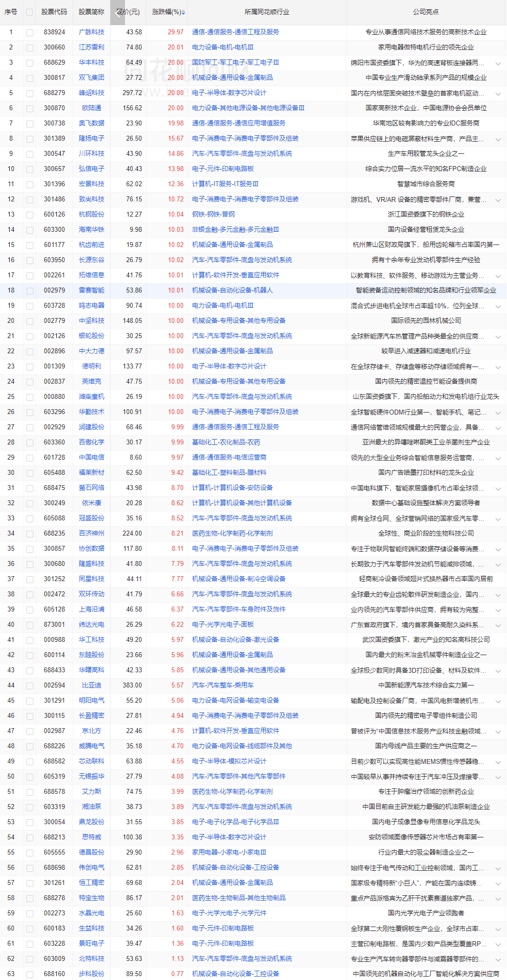Image resolution: width=507 pixels, height=980 pixels.
Task: Open the 基础化工-塑料制品-膜材料 industry link
Action: [x=229, y=472]
